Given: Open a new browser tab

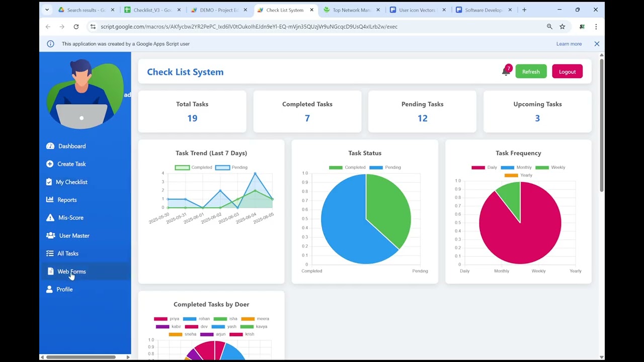Looking at the screenshot, I should [x=524, y=10].
